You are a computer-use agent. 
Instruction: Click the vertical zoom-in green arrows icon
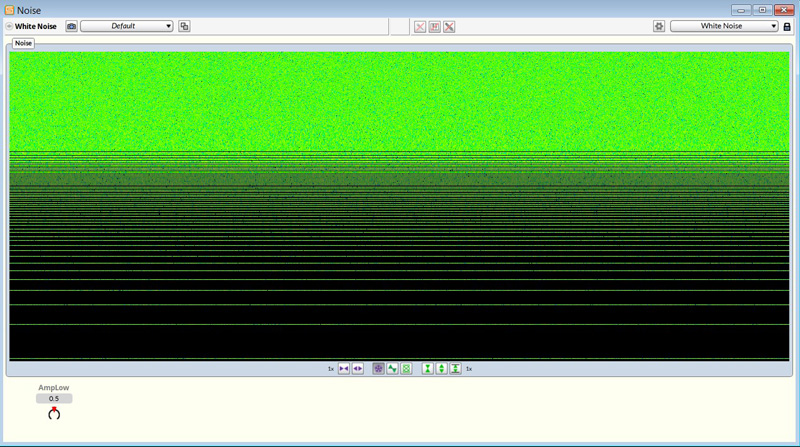428,368
